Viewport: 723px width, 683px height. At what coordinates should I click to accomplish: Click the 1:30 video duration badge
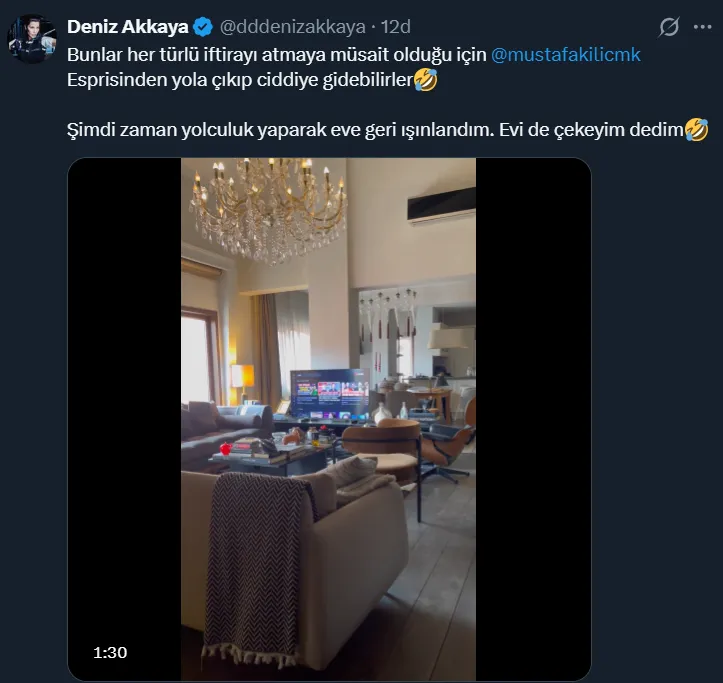coord(110,652)
